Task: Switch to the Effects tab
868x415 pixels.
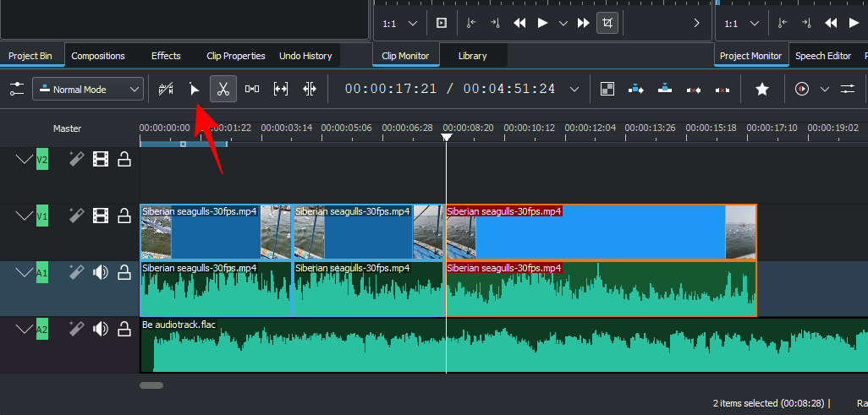Action: coord(166,56)
